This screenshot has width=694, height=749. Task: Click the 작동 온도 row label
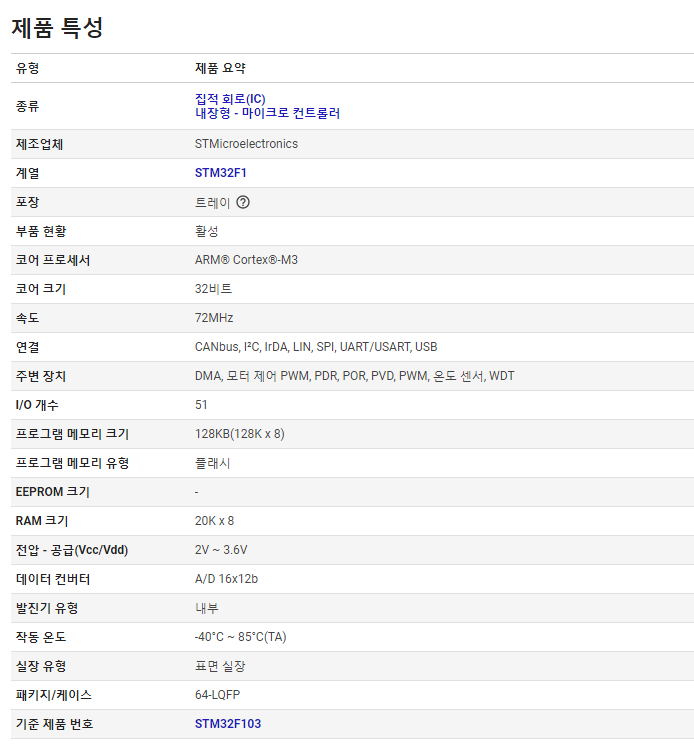pyautogui.click(x=41, y=637)
